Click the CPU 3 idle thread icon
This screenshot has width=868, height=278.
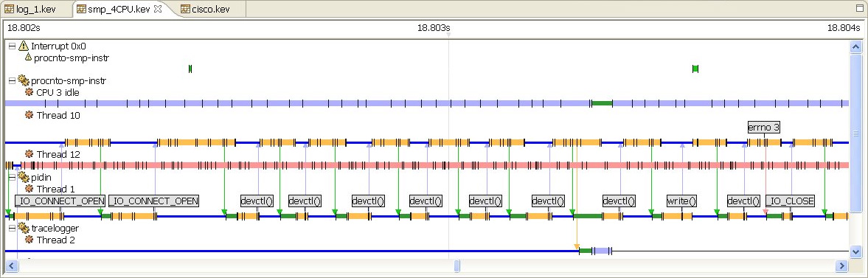29,92
